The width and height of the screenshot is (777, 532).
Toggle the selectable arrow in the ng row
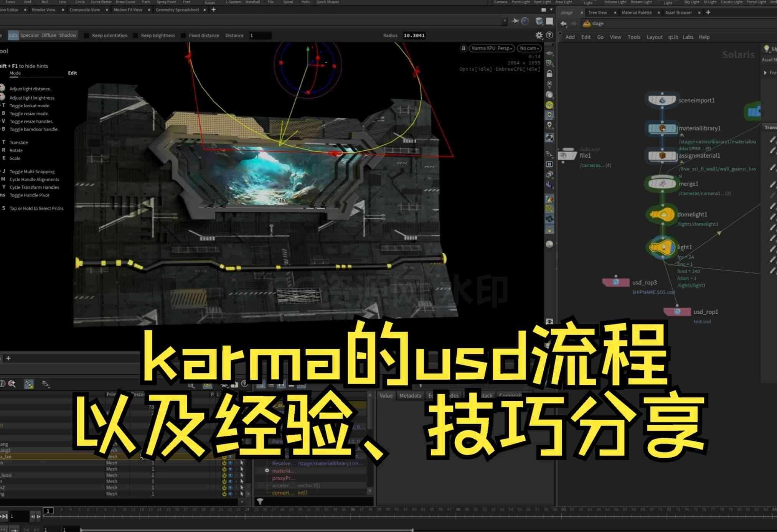click(242, 494)
